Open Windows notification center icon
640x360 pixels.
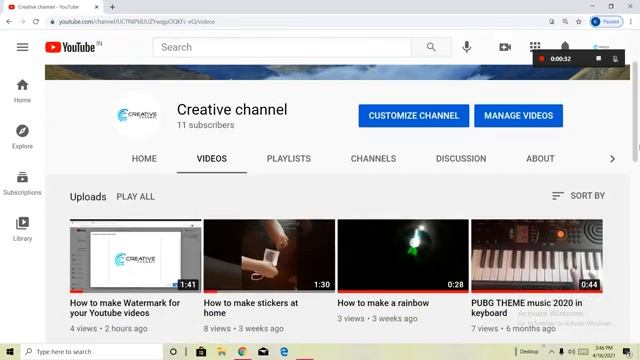[627, 351]
